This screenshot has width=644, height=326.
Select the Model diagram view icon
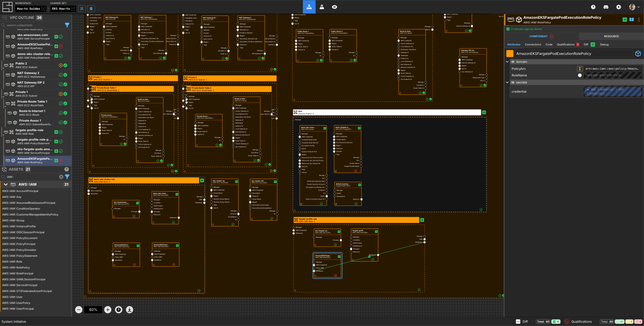(309, 7)
